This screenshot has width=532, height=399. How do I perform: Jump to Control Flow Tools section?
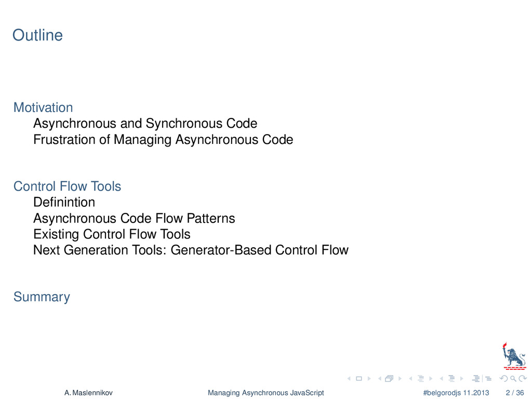(x=67, y=187)
